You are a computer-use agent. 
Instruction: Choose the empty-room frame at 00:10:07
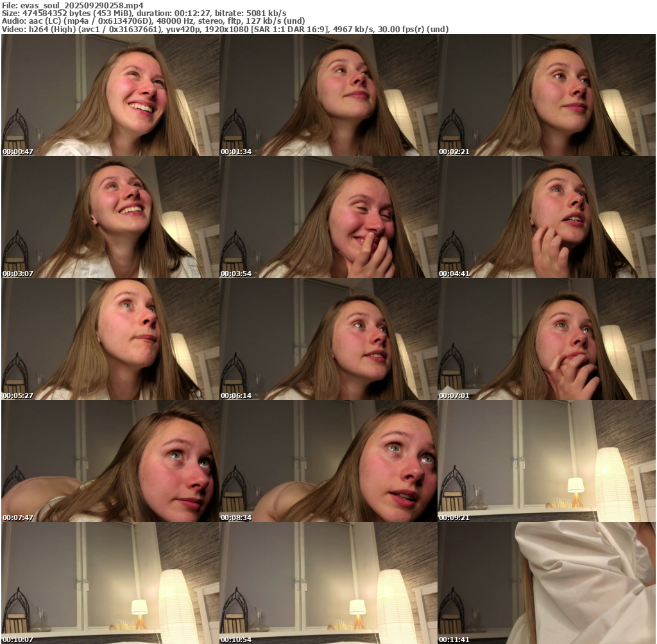[110, 583]
